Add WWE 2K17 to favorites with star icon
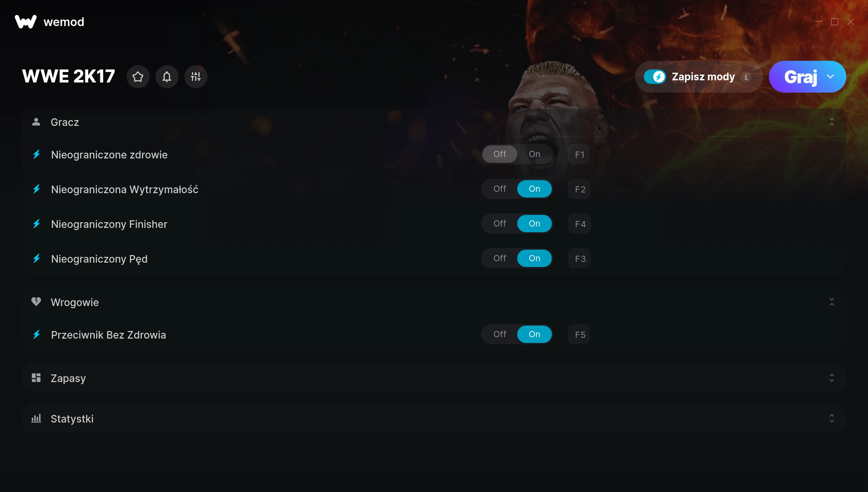Image resolution: width=868 pixels, height=492 pixels. (138, 77)
